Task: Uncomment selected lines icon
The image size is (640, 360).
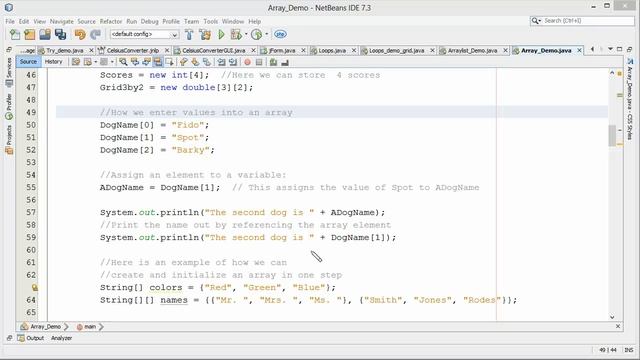Action: coord(285,62)
